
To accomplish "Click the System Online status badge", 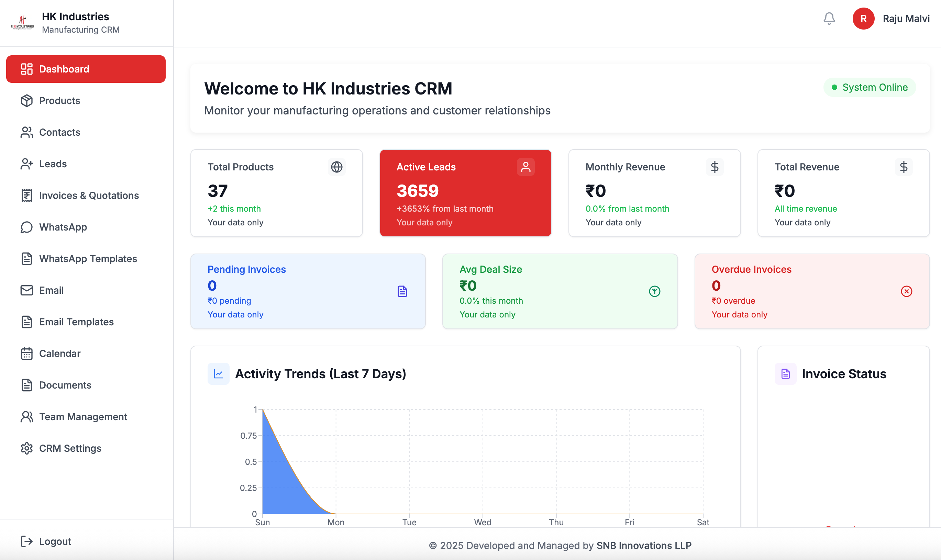I will pyautogui.click(x=869, y=87).
